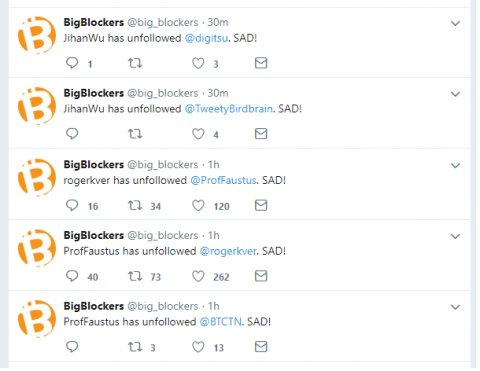480x371 pixels.
Task: Like the tweet mentioning @digitsu
Action: (198, 63)
